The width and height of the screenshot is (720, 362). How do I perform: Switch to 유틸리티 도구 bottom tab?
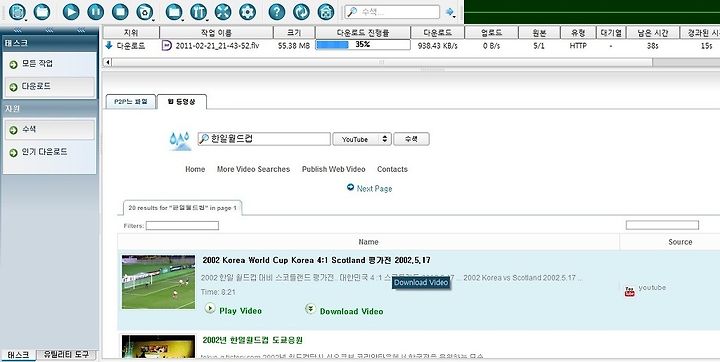66,355
